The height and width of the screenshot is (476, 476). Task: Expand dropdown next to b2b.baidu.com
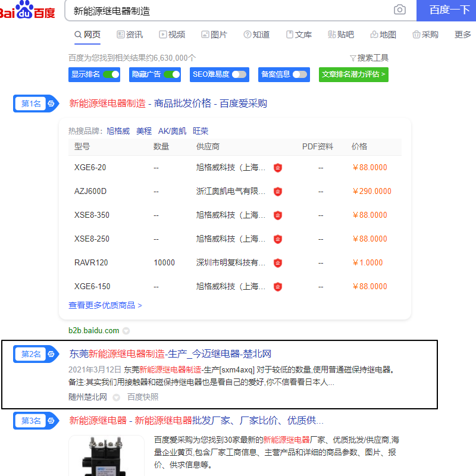(126, 331)
